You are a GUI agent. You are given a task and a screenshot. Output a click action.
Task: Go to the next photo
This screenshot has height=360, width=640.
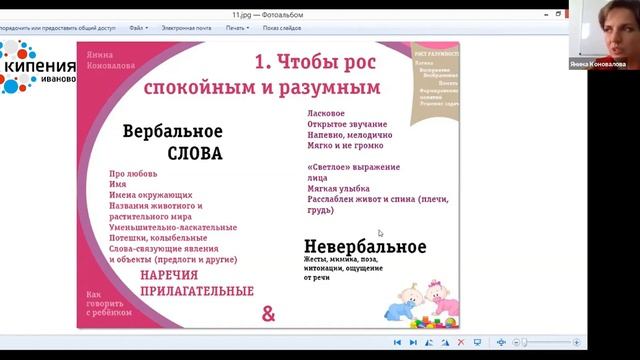[x=413, y=342]
